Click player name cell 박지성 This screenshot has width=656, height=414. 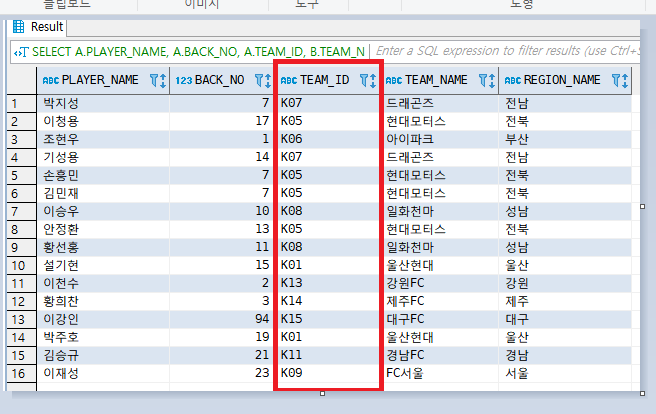pos(103,103)
